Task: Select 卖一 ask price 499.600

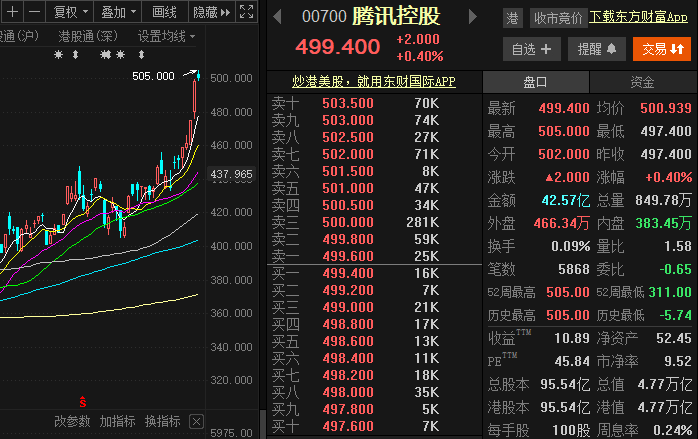Action: 348,256
